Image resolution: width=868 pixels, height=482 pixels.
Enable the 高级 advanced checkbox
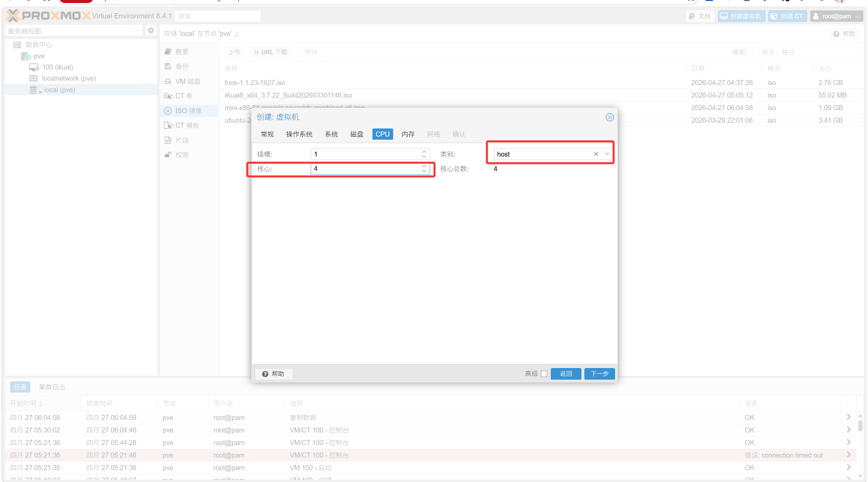544,374
